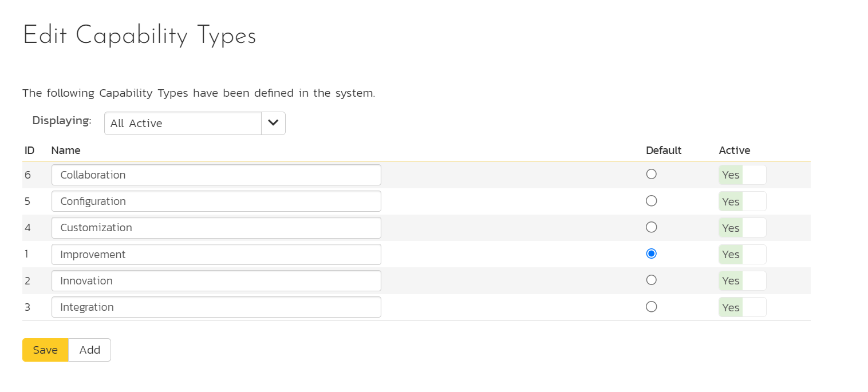Viewport: 868px width, 392px height.
Task: Click into the Innovation name box
Action: pos(216,281)
